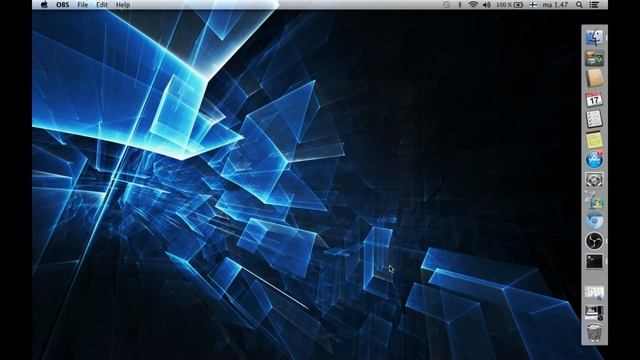Click the 100 % battery percentage text
The height and width of the screenshot is (360, 640).
pyautogui.click(x=504, y=5)
